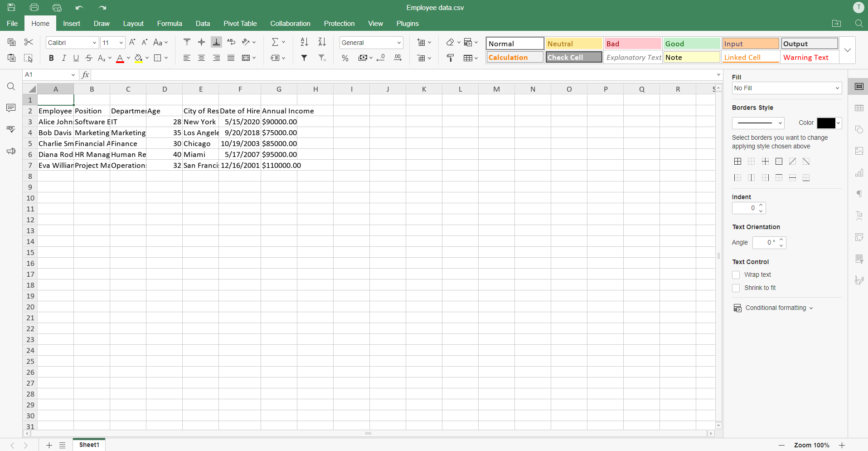Open image settings in right sidebar

(859, 151)
